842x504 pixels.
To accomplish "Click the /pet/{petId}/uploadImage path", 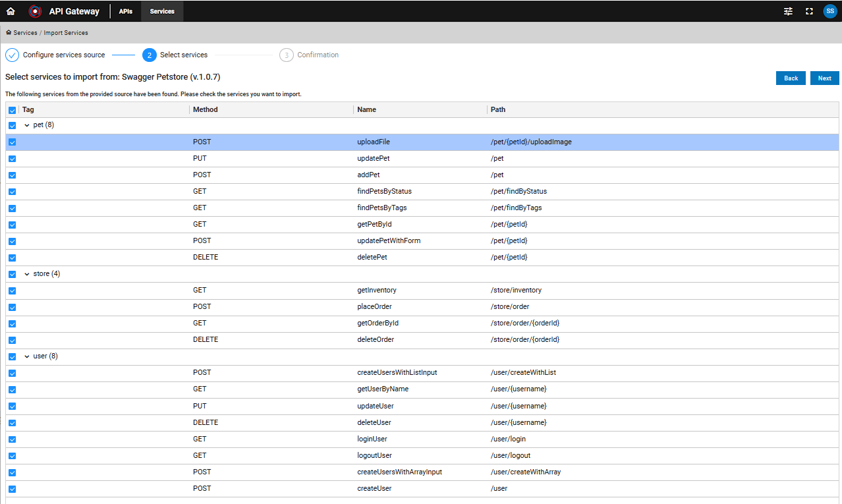I will point(531,142).
